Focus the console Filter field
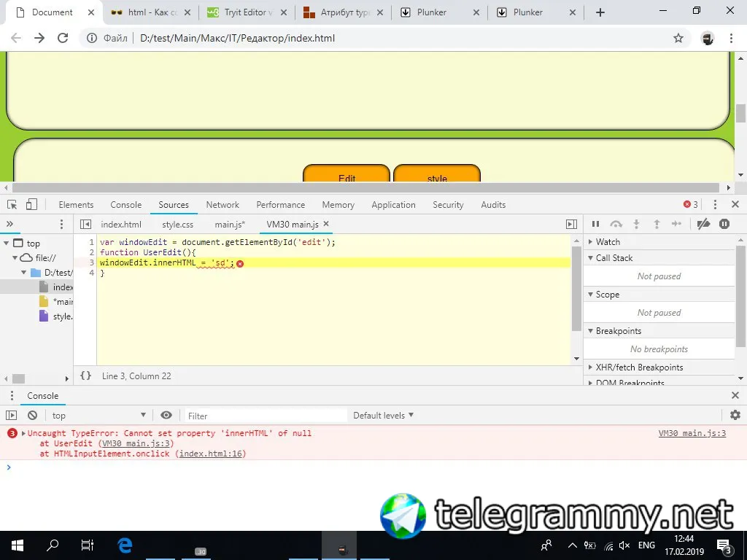Image resolution: width=747 pixels, height=560 pixels. point(266,416)
